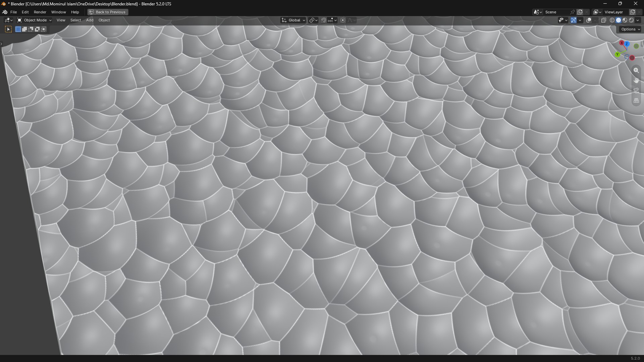Image resolution: width=644 pixels, height=362 pixels.
Task: Select the Tweak select tool icon
Action: tap(8, 29)
